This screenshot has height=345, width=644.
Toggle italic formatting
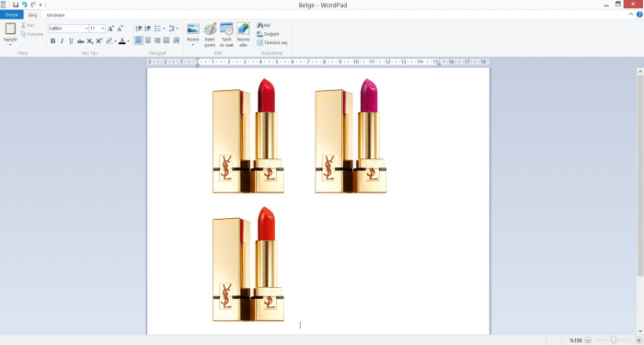tap(62, 40)
